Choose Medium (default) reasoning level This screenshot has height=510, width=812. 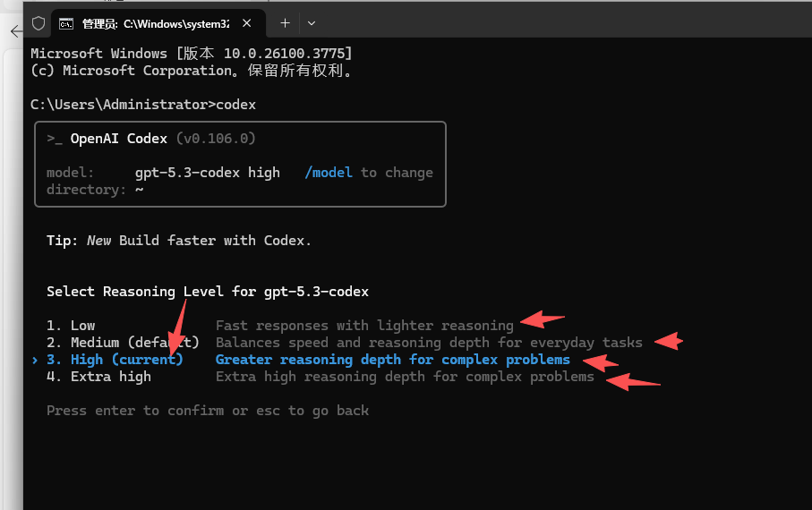tap(124, 343)
